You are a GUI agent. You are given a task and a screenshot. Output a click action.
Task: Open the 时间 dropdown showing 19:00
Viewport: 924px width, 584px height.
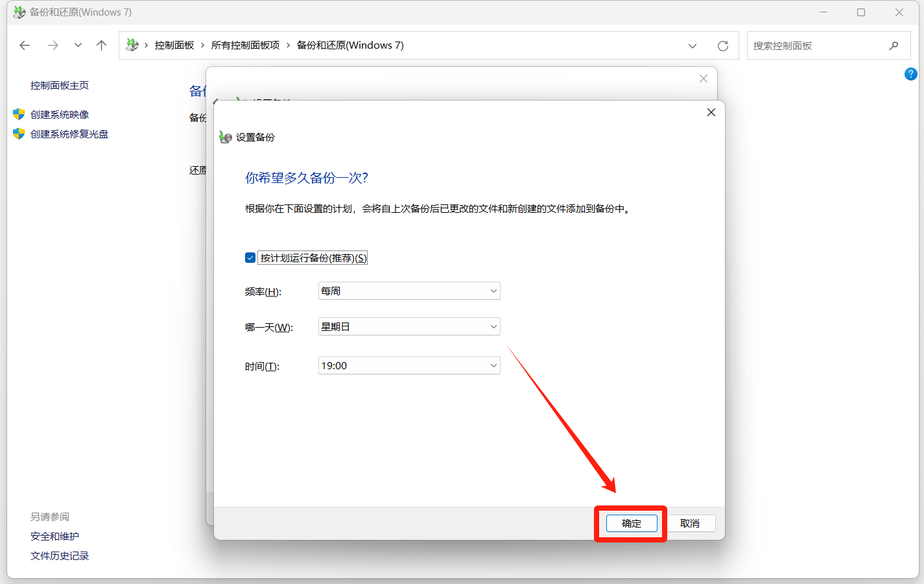click(409, 365)
